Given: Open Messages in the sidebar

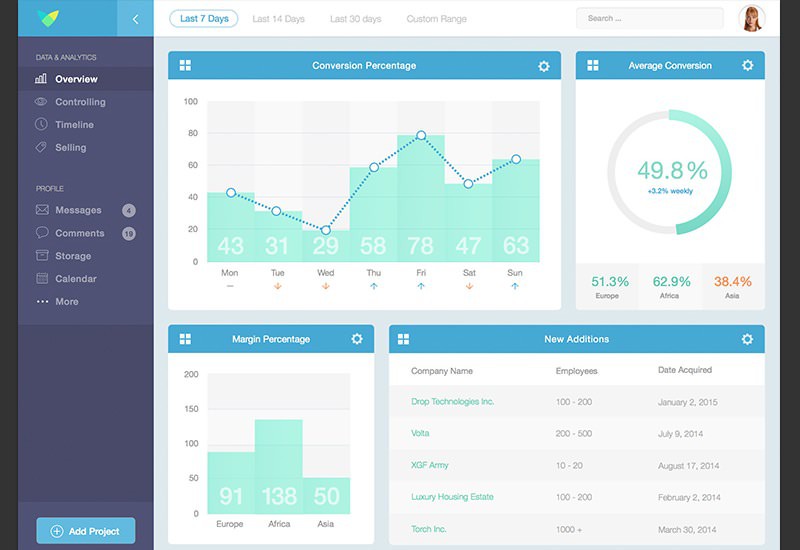Looking at the screenshot, I should 78,210.
